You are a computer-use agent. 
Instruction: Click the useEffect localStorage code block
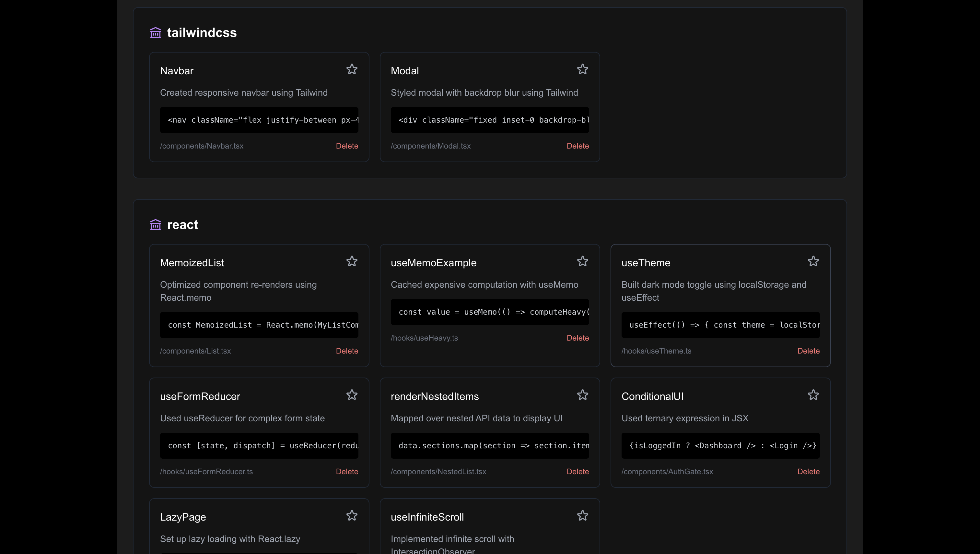[x=720, y=325]
